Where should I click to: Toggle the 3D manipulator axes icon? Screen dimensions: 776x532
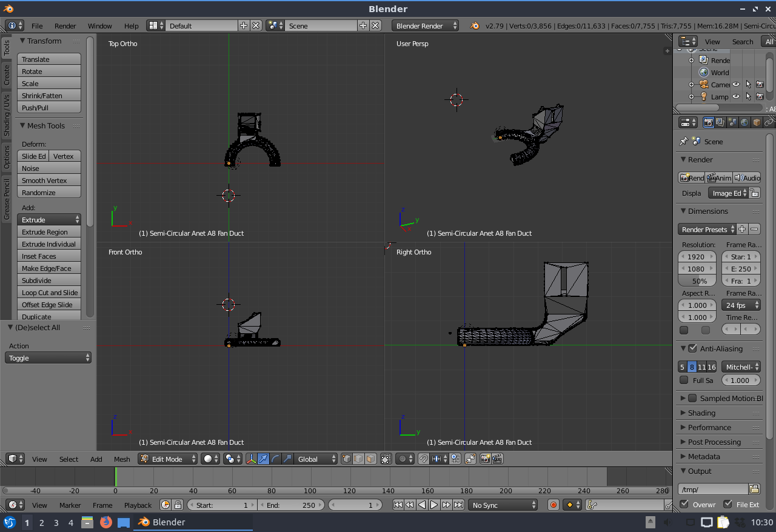[251, 459]
